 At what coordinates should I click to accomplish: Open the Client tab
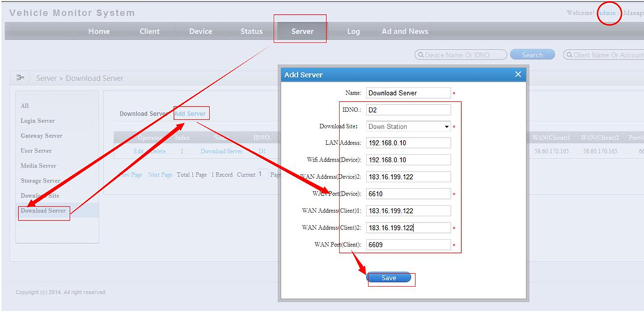[x=149, y=31]
